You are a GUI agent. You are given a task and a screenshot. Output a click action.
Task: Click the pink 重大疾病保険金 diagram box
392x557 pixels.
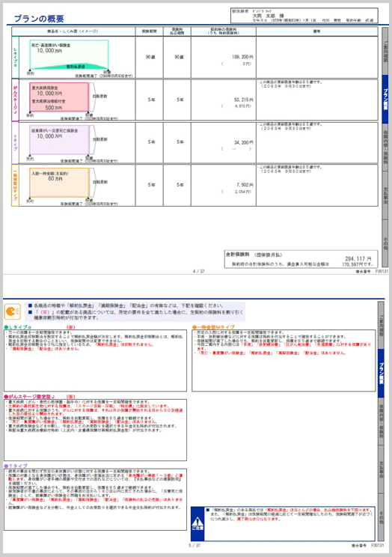(59, 97)
